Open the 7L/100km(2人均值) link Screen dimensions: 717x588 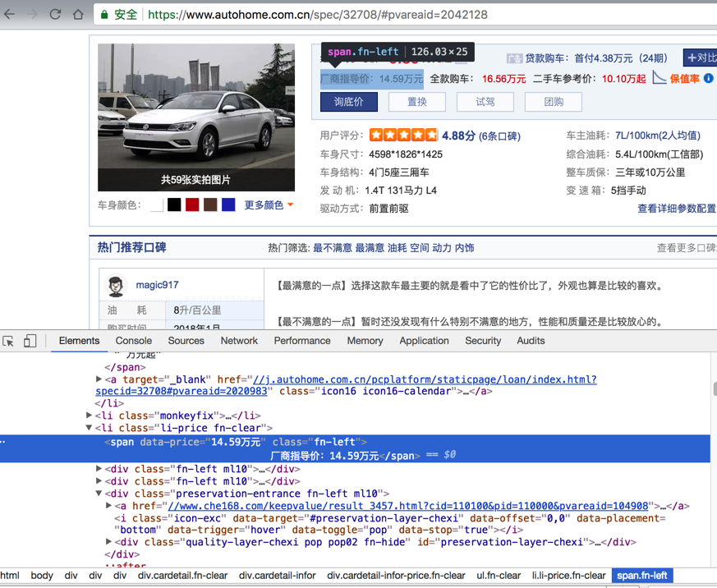coord(658,136)
